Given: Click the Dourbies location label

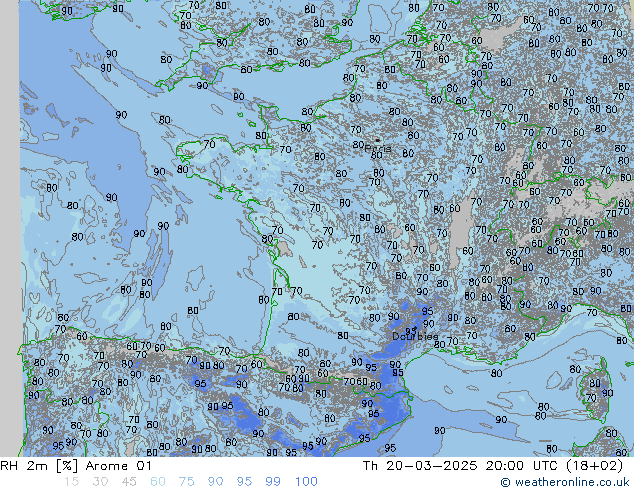Looking at the screenshot, I should click(415, 336).
